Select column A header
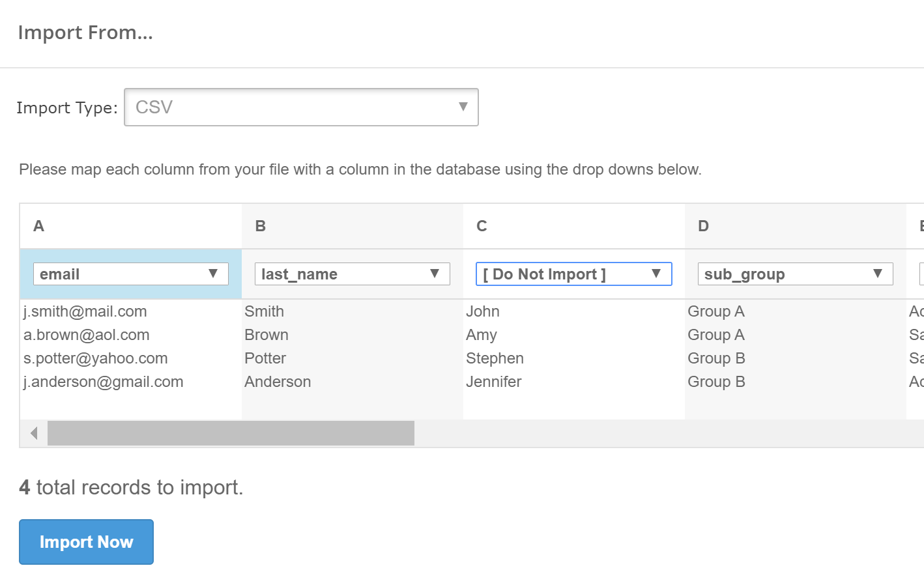 [39, 226]
